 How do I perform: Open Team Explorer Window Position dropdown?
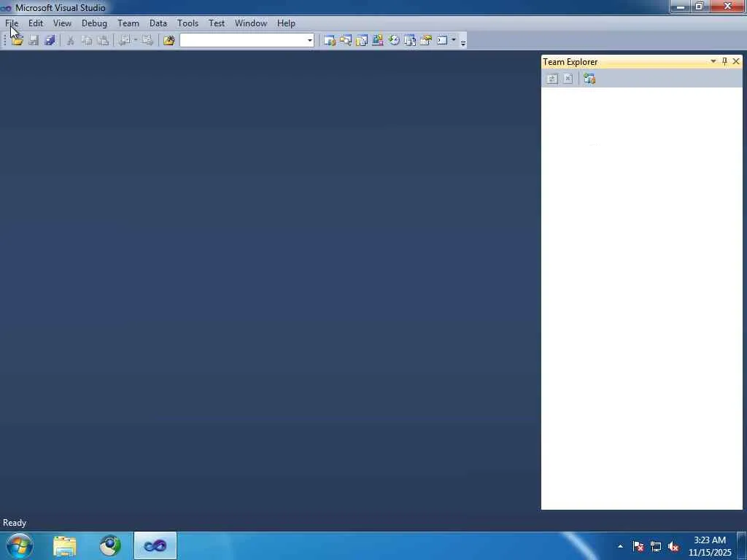[713, 61]
